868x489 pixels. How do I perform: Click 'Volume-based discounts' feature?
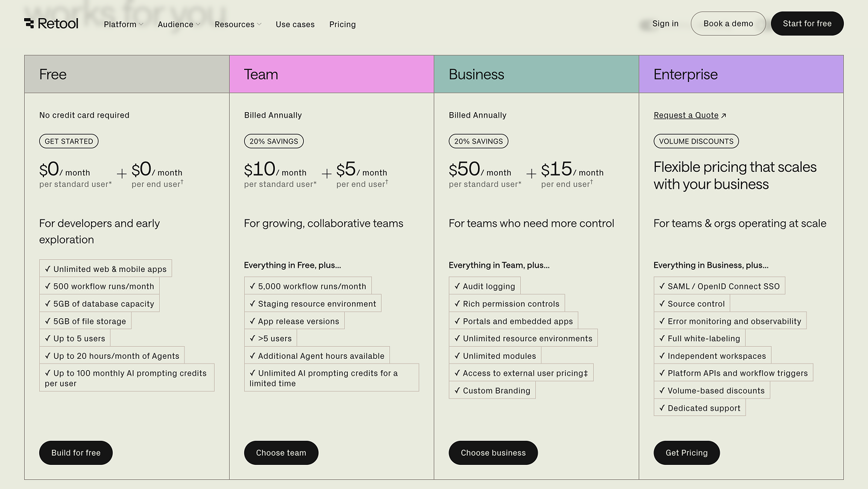pyautogui.click(x=712, y=391)
